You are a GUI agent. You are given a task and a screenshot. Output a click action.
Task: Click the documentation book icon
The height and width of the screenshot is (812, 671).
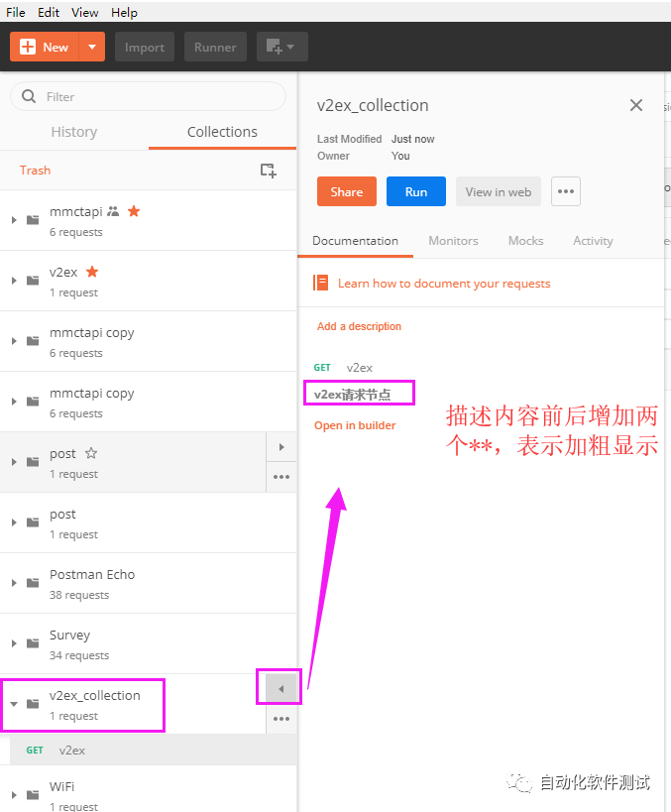tap(320, 283)
